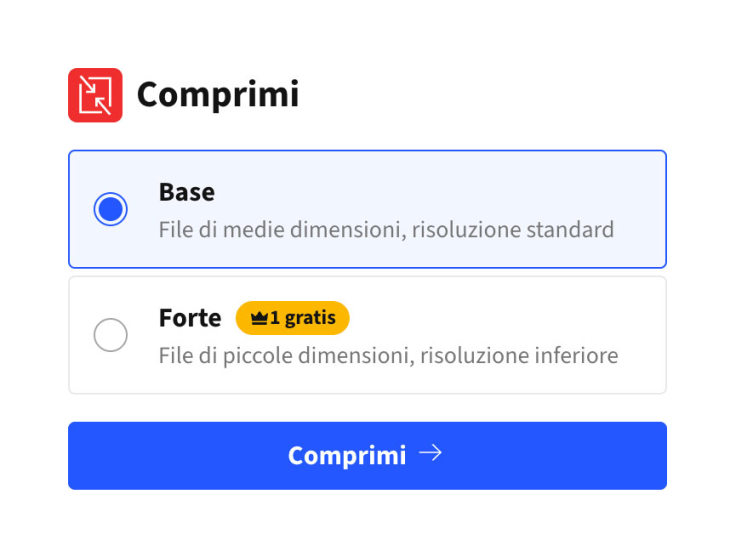Click the "Comprimi" heading text
Image resolution: width=730 pixels, height=551 pixels.
pos(217,95)
